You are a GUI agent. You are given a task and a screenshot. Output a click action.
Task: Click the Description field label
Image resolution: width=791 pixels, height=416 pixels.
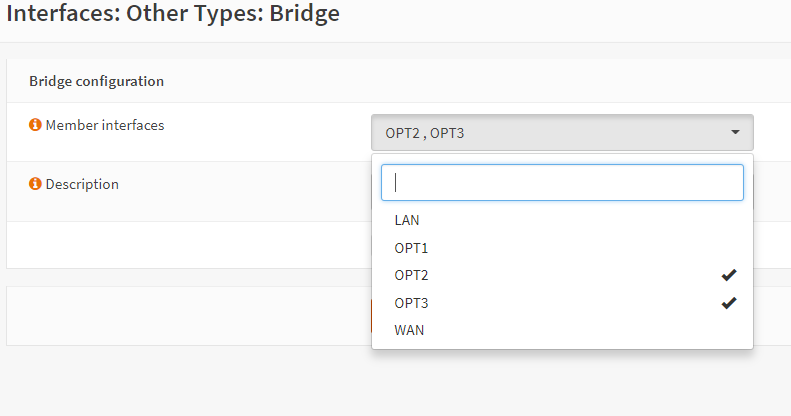(82, 184)
